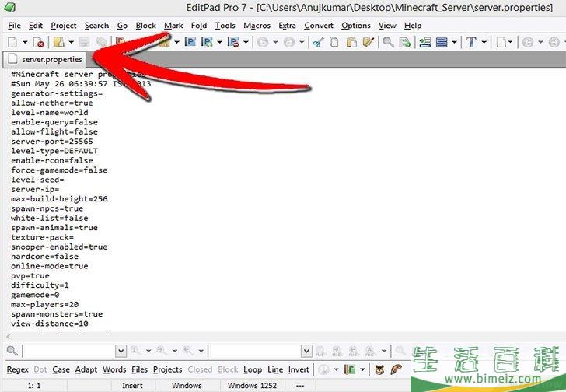Click the Add to Project icon
Viewport: 566px width, 392px height.
coord(207,42)
